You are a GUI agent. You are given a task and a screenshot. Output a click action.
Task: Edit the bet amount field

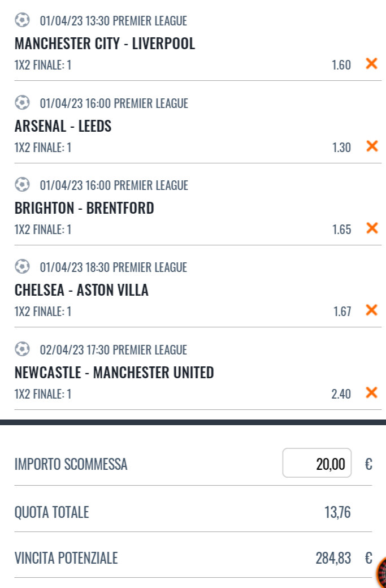click(317, 464)
